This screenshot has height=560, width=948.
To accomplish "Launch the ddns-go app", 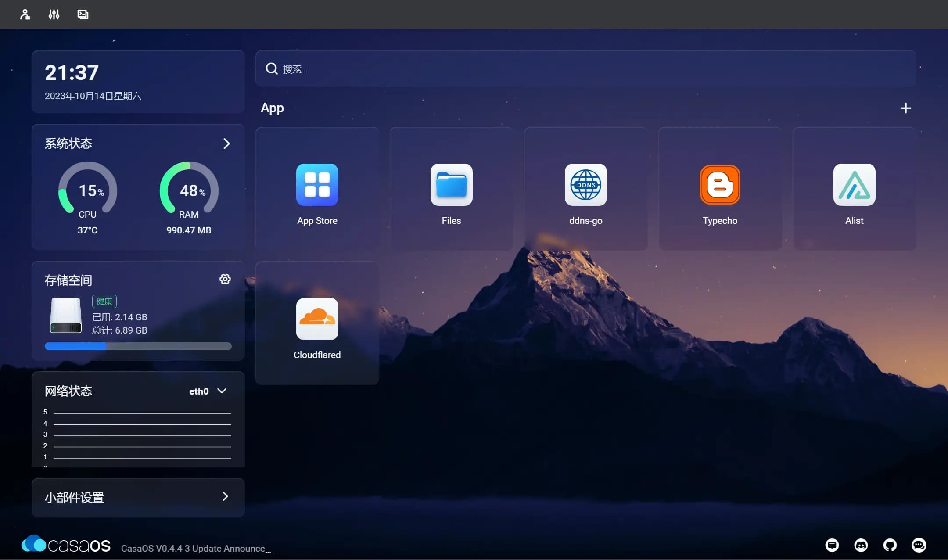I will coord(586,185).
